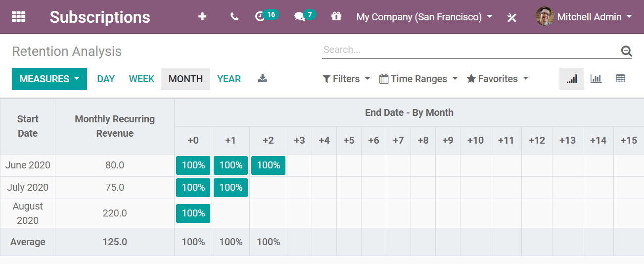Switch to bar chart graph view
Viewport: 644px width, 264px height.
pyautogui.click(x=596, y=79)
